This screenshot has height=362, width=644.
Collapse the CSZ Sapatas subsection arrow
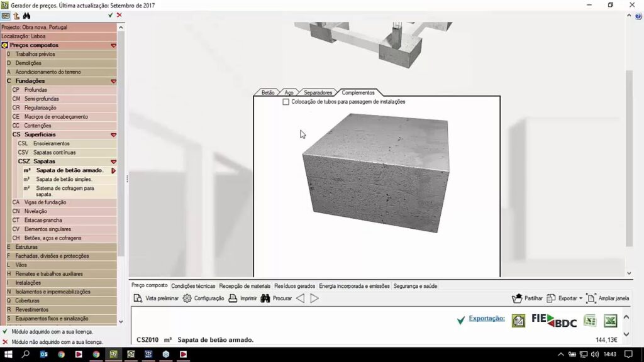pyautogui.click(x=114, y=162)
